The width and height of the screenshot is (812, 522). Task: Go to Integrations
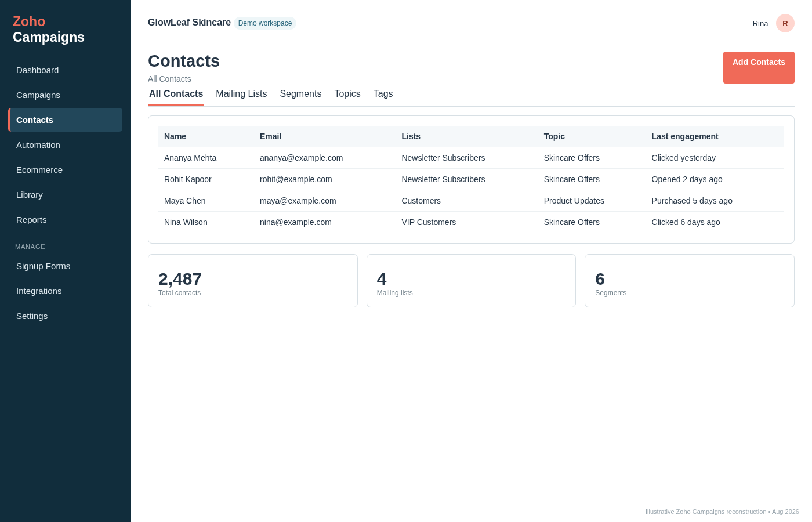coord(65,291)
